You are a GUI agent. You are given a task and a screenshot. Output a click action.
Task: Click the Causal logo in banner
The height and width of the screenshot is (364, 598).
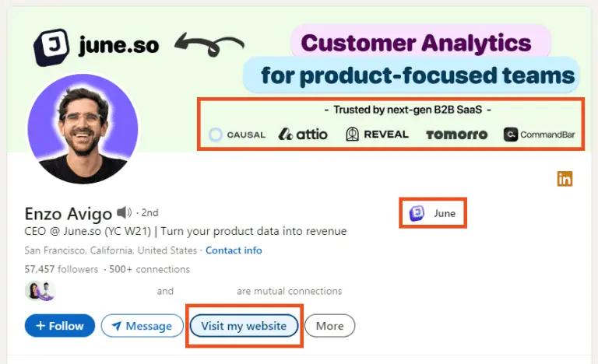(237, 135)
